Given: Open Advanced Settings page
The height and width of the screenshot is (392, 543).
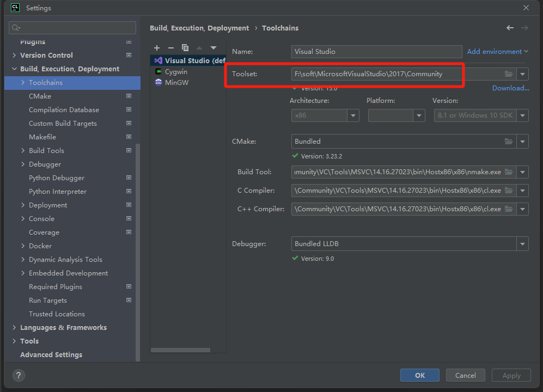Looking at the screenshot, I should 51,354.
